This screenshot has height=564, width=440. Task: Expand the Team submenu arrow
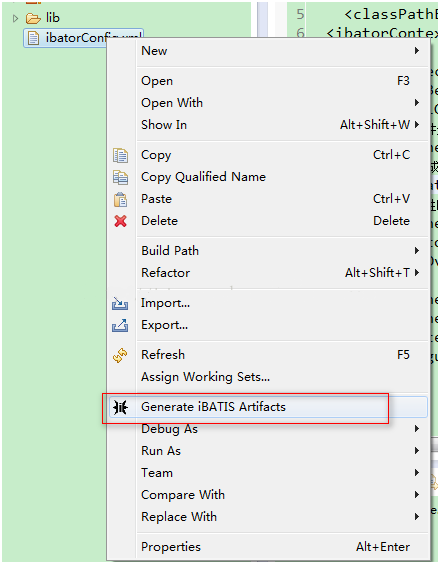417,473
